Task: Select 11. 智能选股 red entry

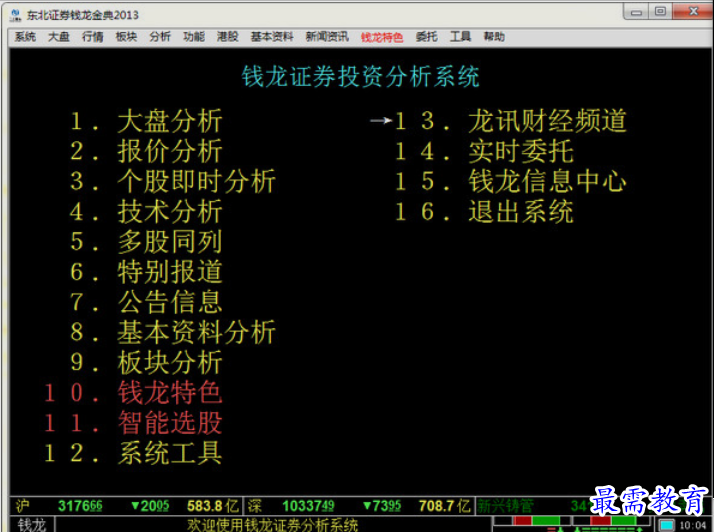Action: [133, 423]
